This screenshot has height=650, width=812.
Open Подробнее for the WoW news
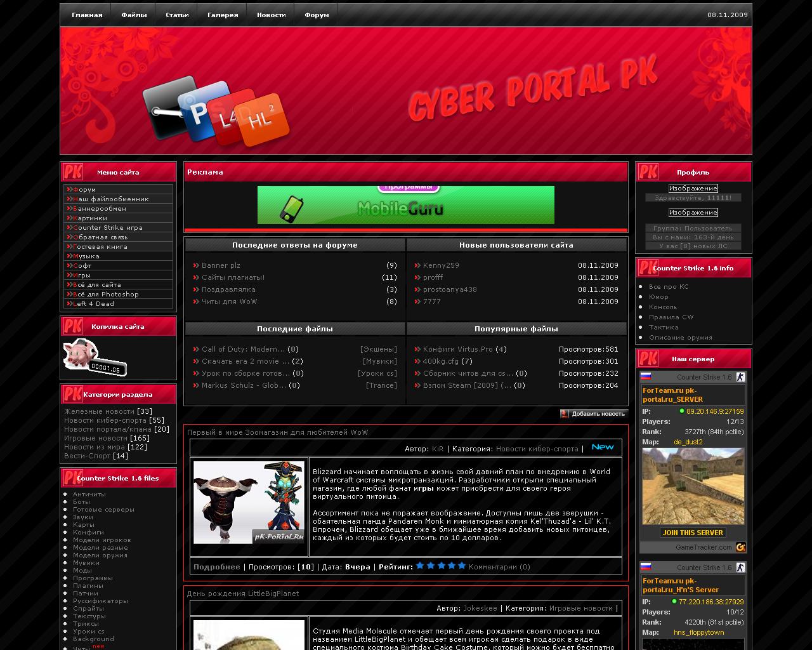(x=216, y=567)
